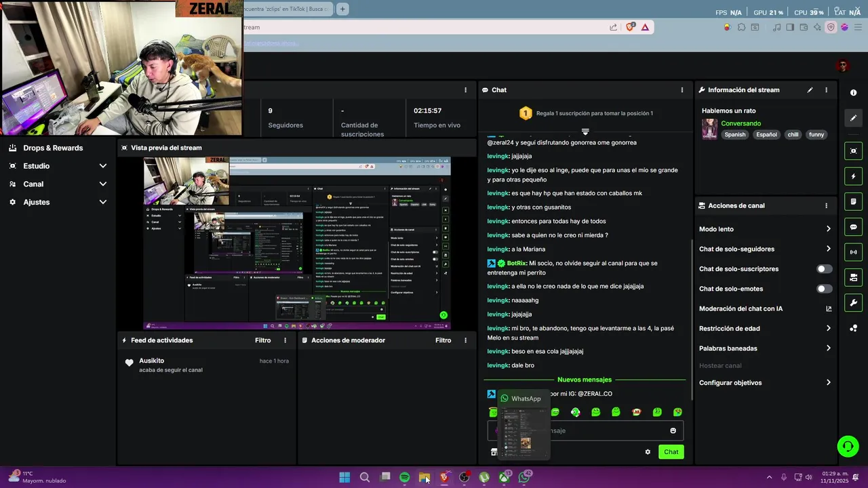Image resolution: width=868 pixels, height=488 pixels.
Task: Open Acciones de moderador three-dot menu
Action: click(x=465, y=340)
